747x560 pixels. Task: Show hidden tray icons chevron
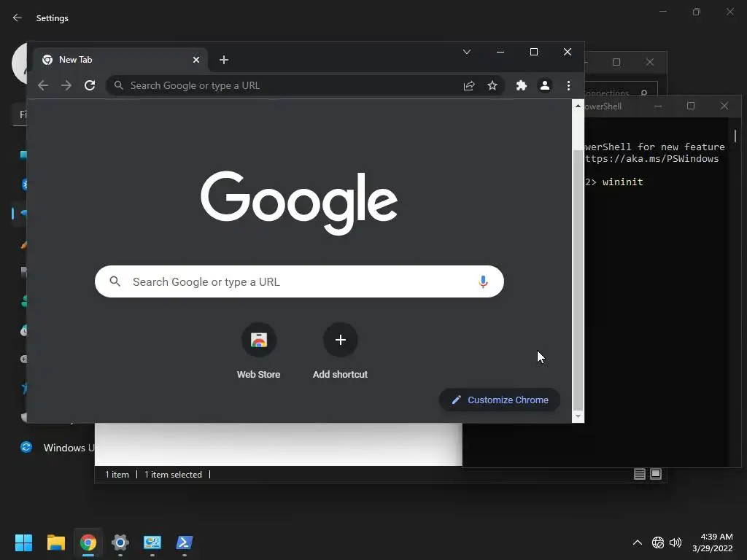click(637, 542)
